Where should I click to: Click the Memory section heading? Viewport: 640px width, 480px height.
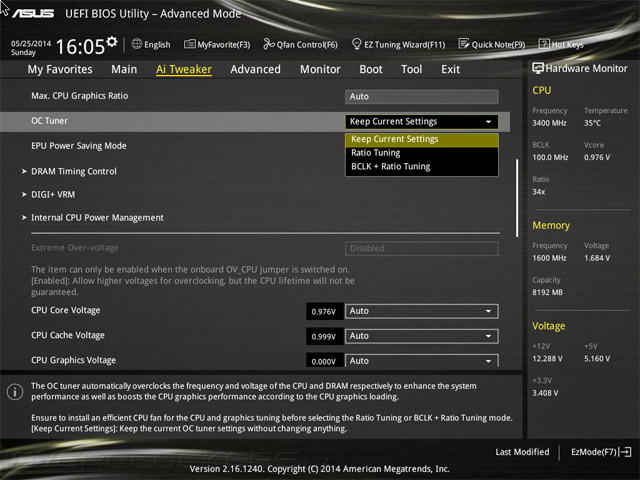551,225
